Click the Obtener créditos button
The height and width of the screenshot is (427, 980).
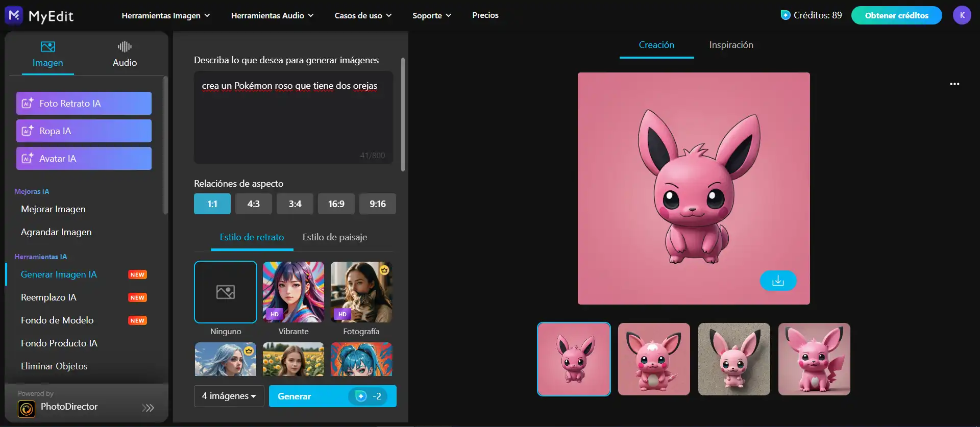pyautogui.click(x=897, y=15)
